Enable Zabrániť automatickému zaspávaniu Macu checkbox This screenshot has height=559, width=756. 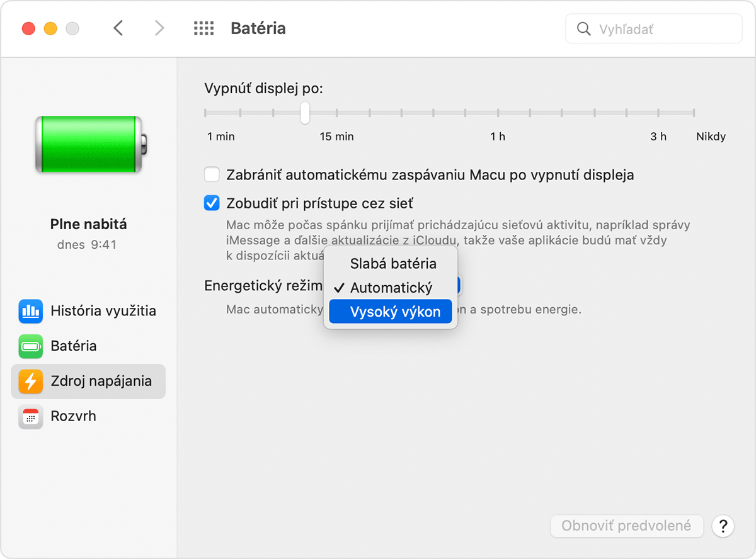click(x=212, y=174)
